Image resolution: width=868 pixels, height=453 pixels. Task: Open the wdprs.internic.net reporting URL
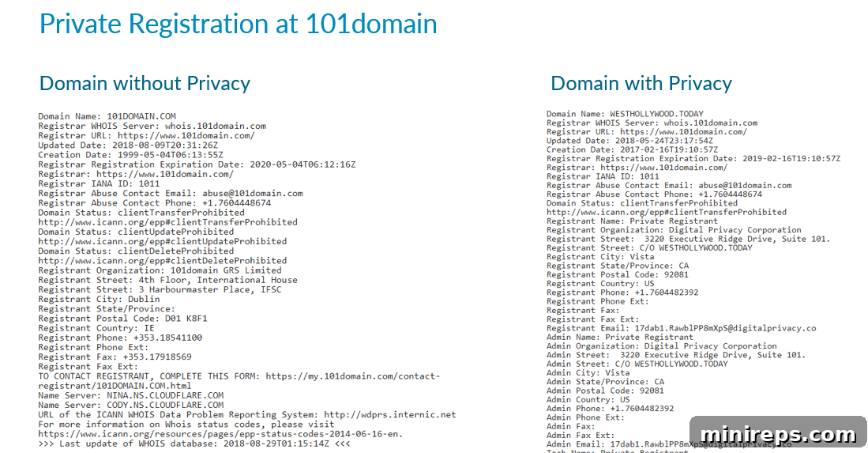389,415
